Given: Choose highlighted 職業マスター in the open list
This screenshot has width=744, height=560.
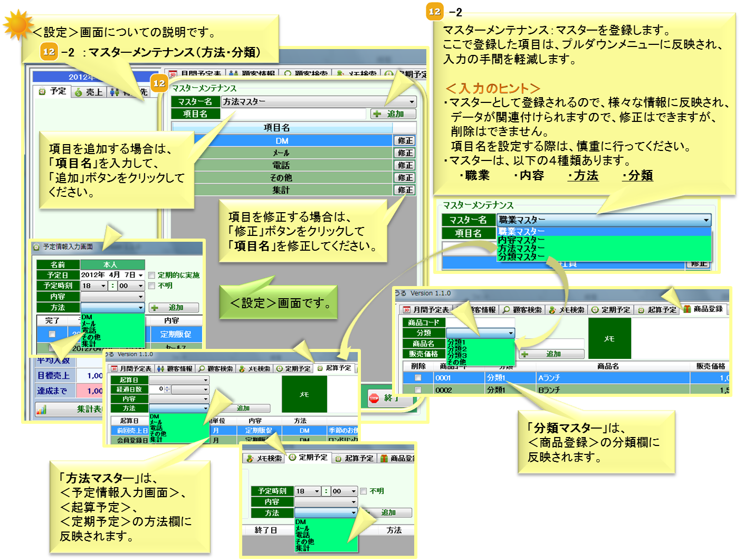Looking at the screenshot, I should (x=604, y=232).
